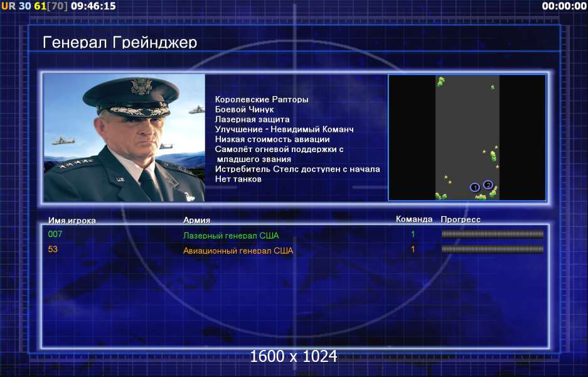588x377 pixels.
Task: Click the 'UR' indicator in the status line
Action: 8,6
